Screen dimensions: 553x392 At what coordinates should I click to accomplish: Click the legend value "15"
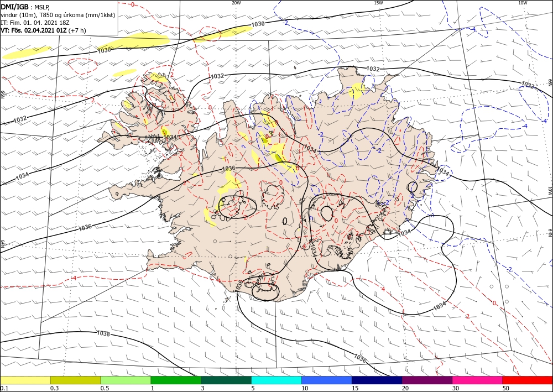tap(355, 388)
